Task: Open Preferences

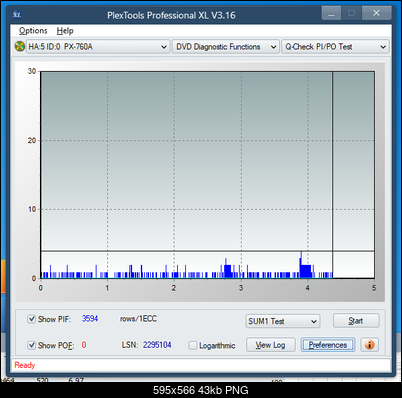Action: [x=328, y=345]
